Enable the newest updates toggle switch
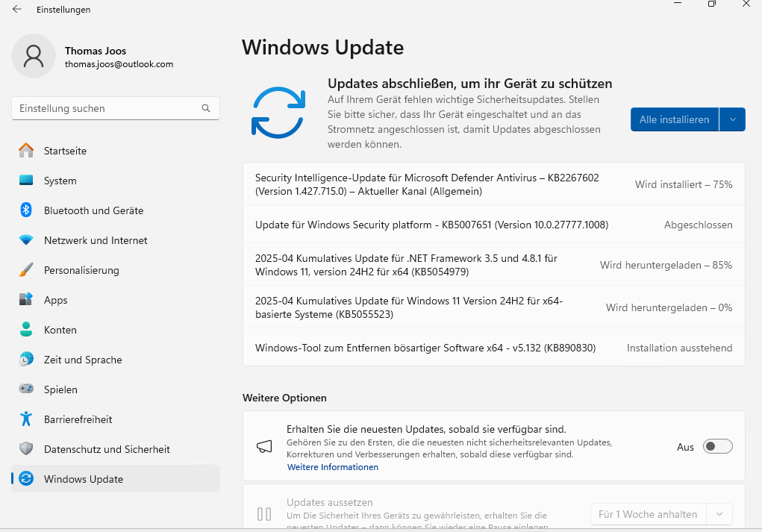Screen dimensions: 762x532 click(x=718, y=447)
